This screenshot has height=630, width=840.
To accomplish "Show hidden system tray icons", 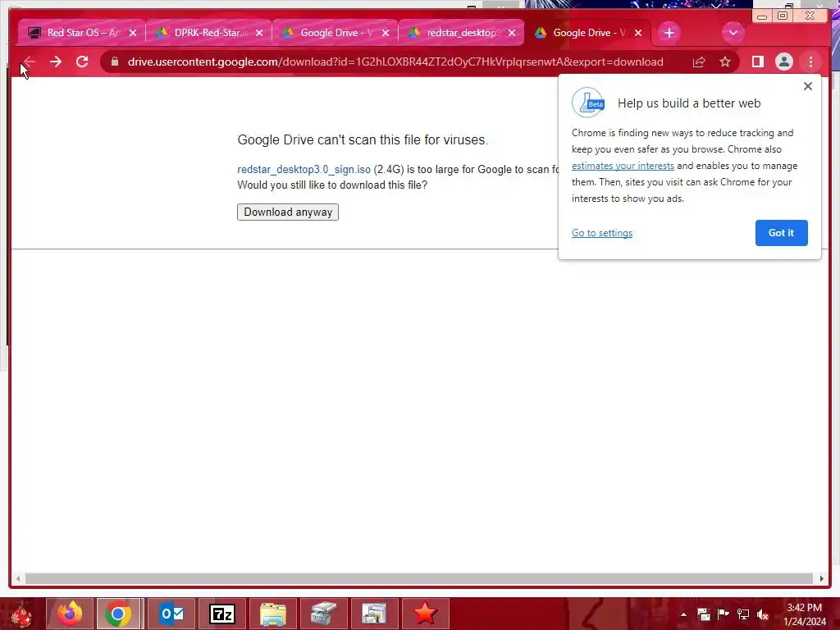I will [x=683, y=614].
